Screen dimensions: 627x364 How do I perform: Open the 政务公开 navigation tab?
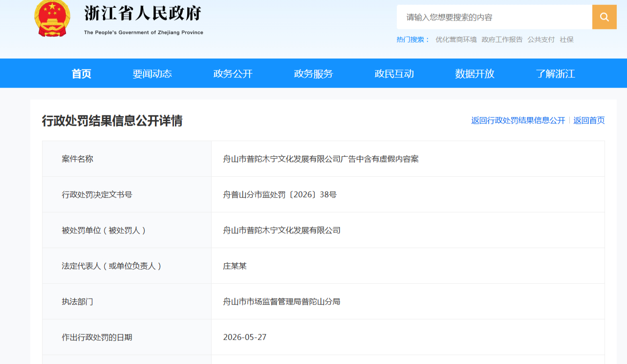[233, 74]
